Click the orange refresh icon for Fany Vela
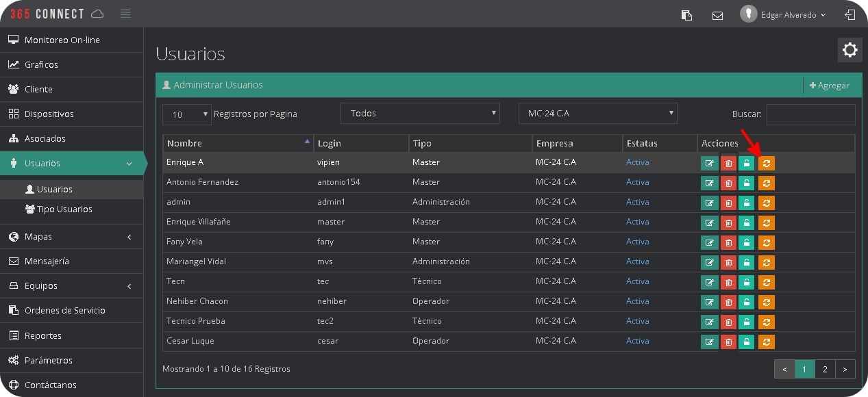 [766, 242]
